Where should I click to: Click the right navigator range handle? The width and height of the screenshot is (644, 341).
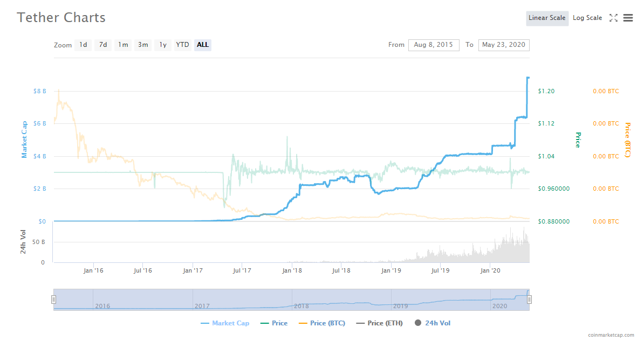coord(529,300)
